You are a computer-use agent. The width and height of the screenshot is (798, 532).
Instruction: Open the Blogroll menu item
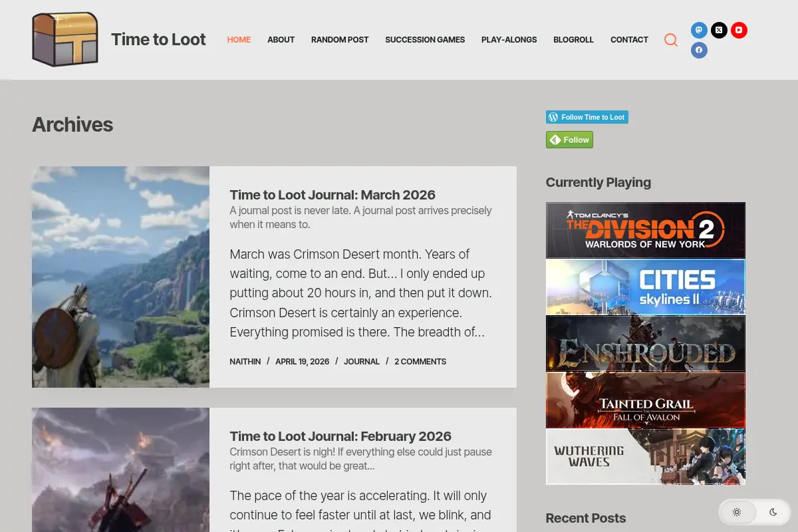[574, 40]
